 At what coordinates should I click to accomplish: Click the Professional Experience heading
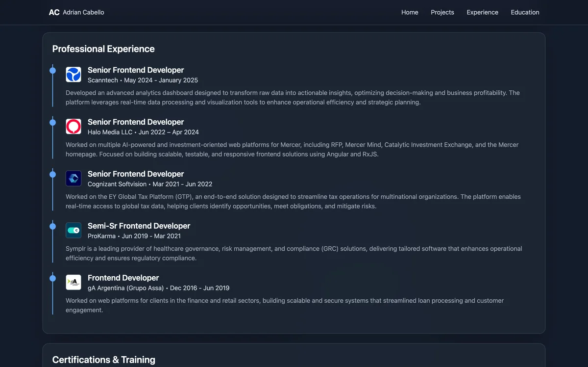103,49
